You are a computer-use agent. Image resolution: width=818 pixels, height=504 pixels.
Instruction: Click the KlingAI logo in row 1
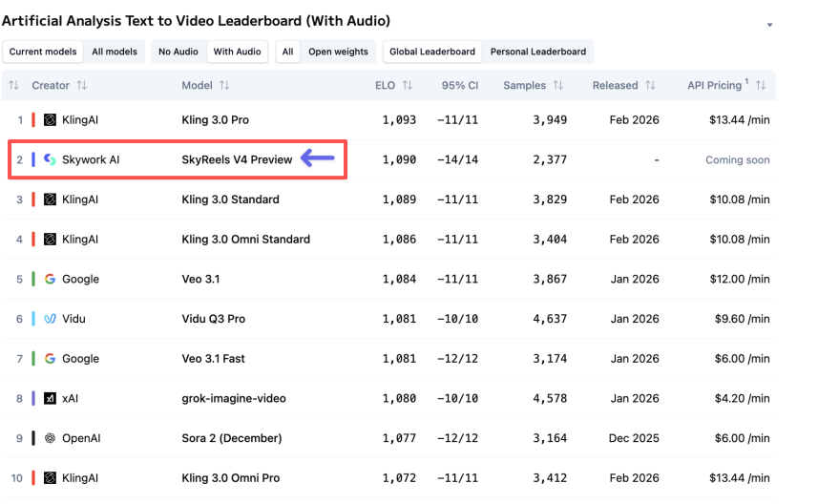coord(51,120)
